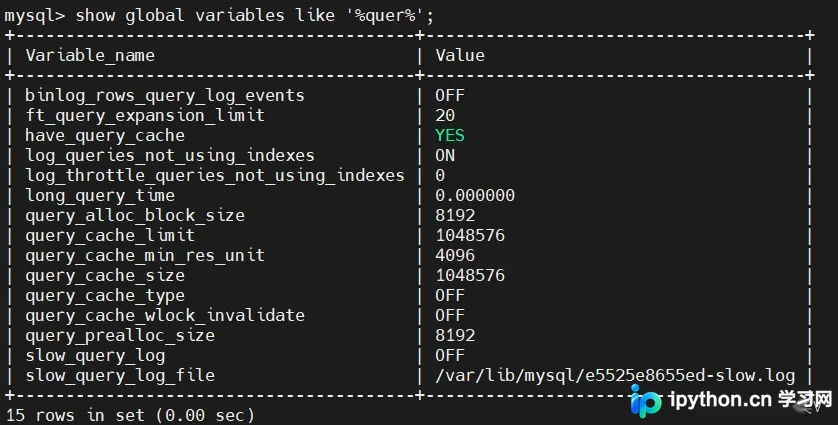
Task: Click the ON value of log_queries_not_using_indexes
Action: coord(445,156)
